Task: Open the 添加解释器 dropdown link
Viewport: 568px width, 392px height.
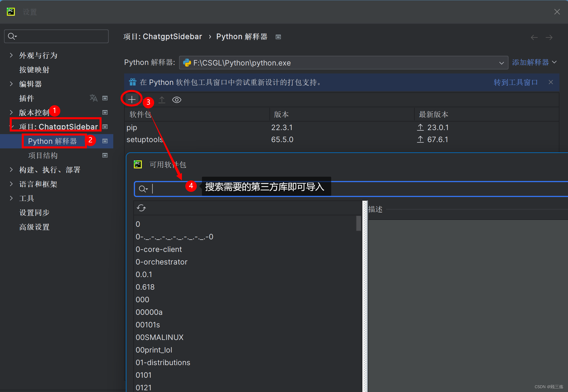Action: pos(534,62)
